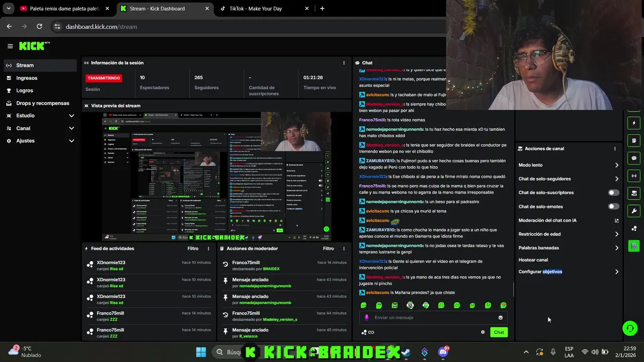Viewport: 644px width, 362px height.
Task: Open R_velazco link in moderator actions
Action: (249, 336)
